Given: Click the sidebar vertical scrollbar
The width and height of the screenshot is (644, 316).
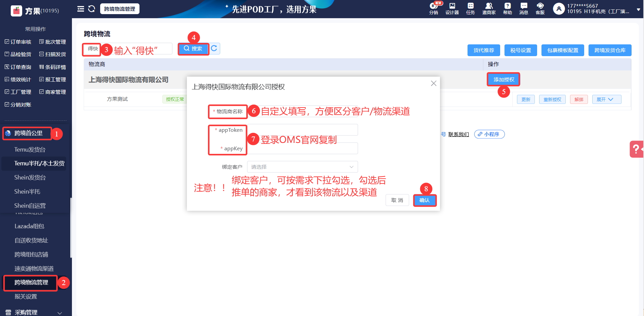Looking at the screenshot, I should tap(71, 228).
